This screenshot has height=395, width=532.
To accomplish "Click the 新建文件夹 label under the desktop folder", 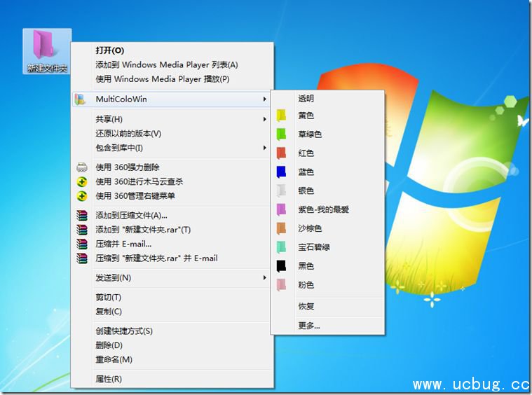I will (x=47, y=68).
